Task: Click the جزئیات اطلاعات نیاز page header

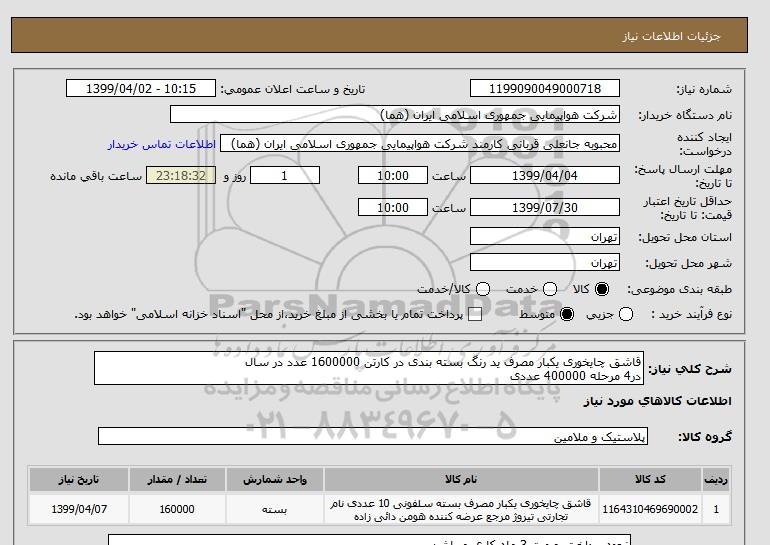Action: (x=671, y=36)
